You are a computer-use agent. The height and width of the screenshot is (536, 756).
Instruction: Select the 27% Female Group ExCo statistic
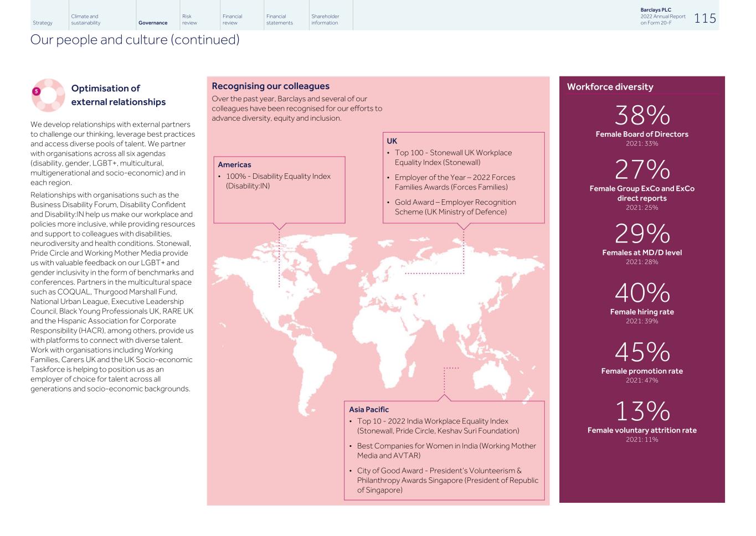pyautogui.click(x=642, y=171)
